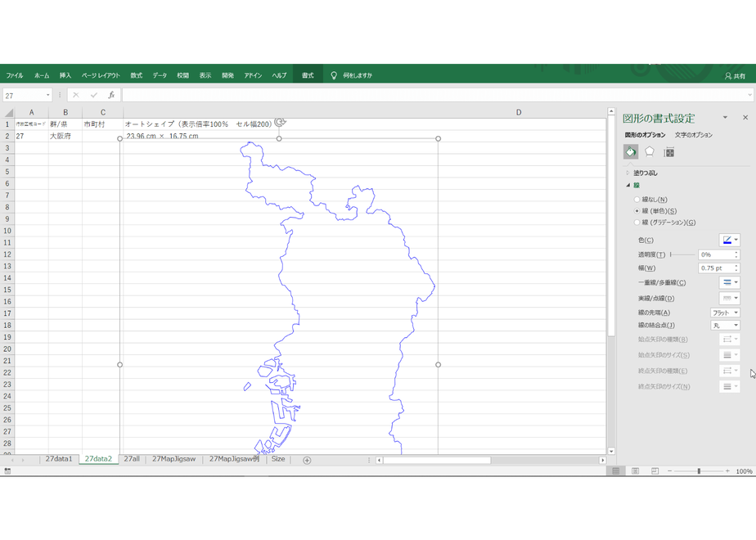Switch to 文字のオプション text options
This screenshot has width=756, height=540.
pos(693,135)
